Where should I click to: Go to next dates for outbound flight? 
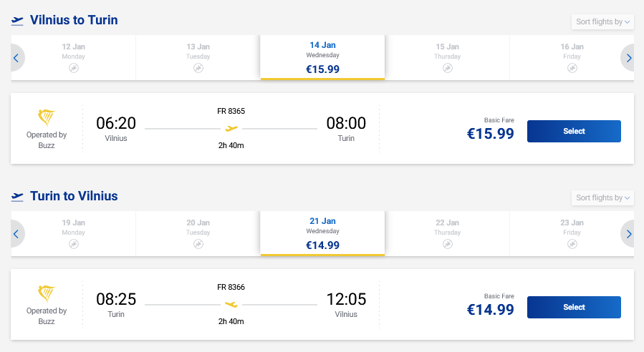pos(629,58)
